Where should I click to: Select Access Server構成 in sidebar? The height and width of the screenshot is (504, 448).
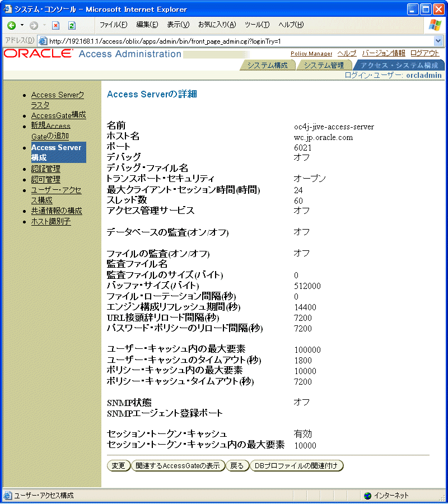pos(58,152)
